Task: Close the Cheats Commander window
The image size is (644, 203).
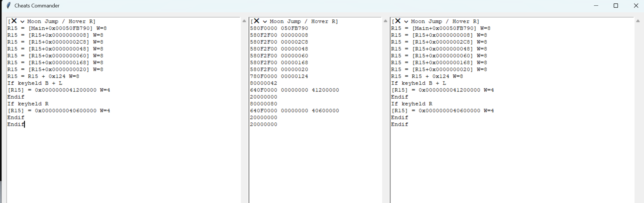Action: tap(636, 5)
